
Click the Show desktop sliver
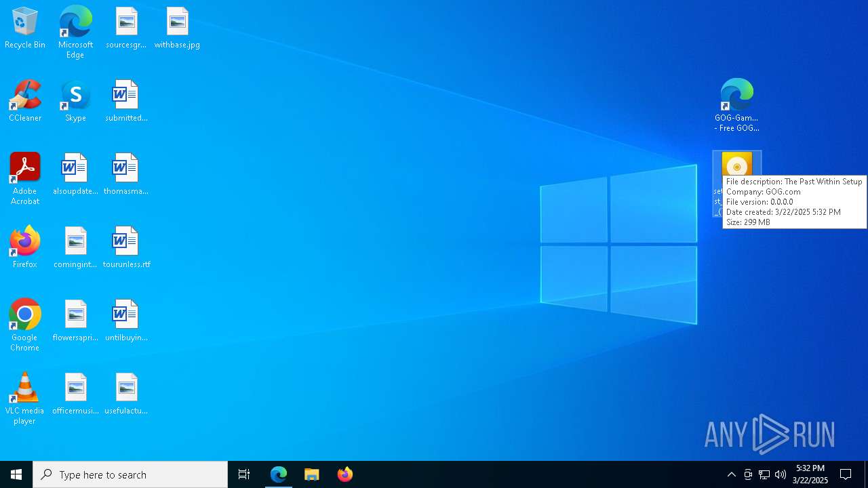pos(866,474)
